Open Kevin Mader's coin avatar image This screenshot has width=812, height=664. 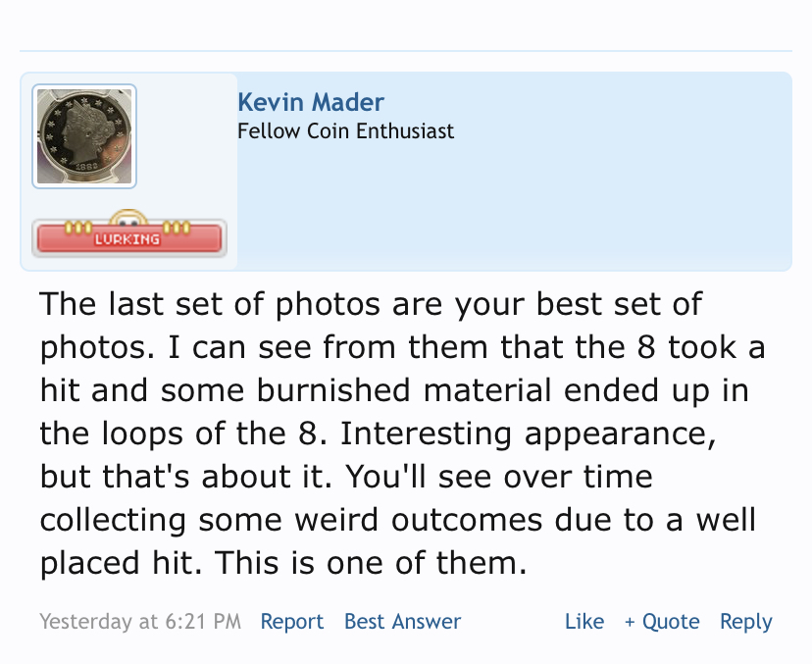[x=84, y=136]
